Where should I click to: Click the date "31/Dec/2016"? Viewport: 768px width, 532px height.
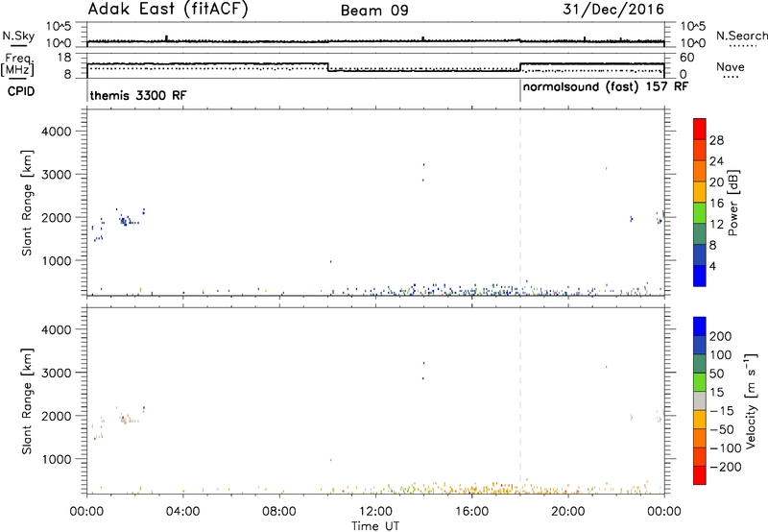[x=613, y=9]
